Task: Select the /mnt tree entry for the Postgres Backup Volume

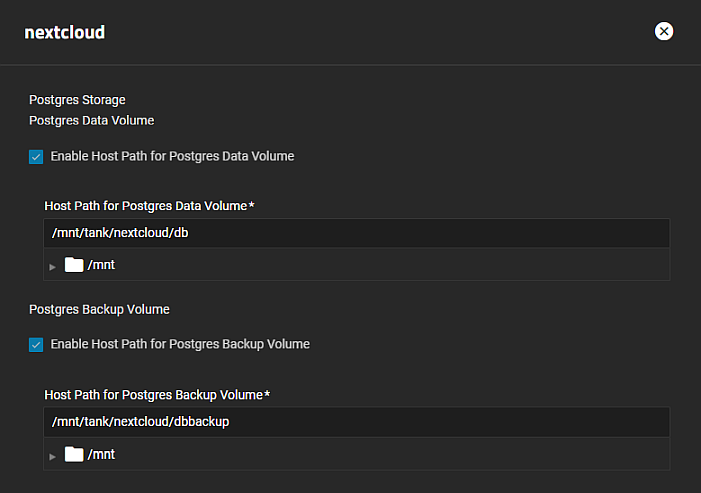Action: [x=101, y=454]
